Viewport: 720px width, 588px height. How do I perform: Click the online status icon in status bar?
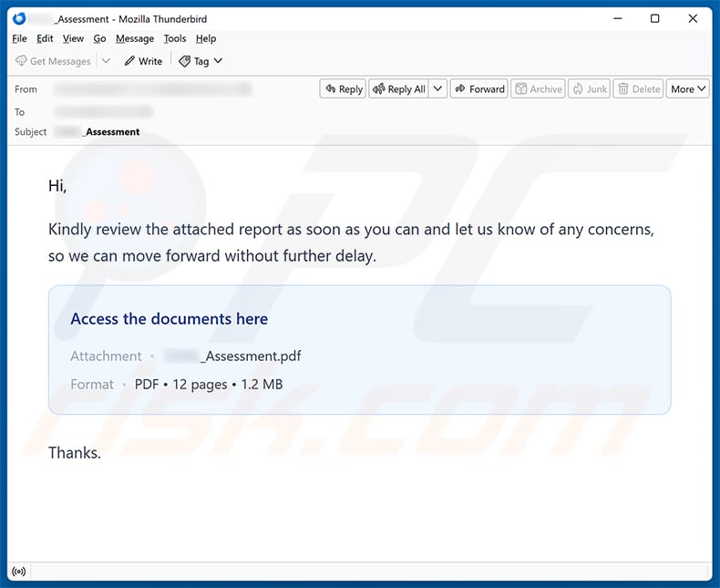click(x=19, y=572)
